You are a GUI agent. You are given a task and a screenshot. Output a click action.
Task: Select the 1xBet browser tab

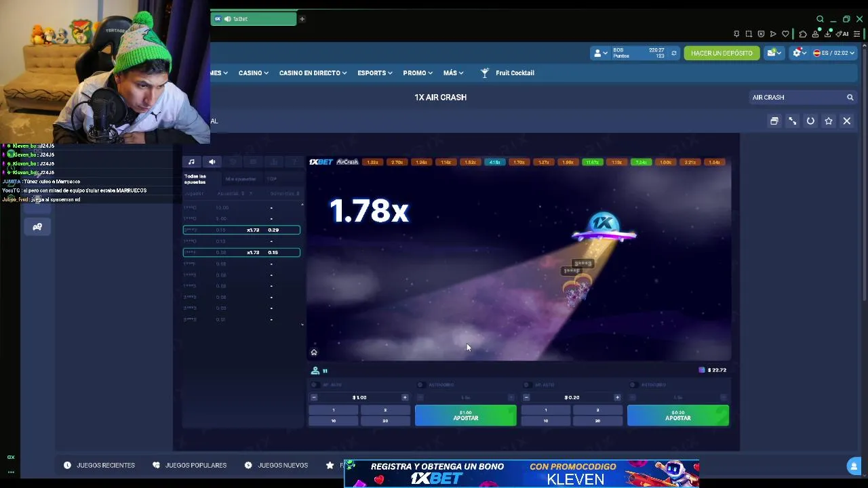[x=254, y=19]
